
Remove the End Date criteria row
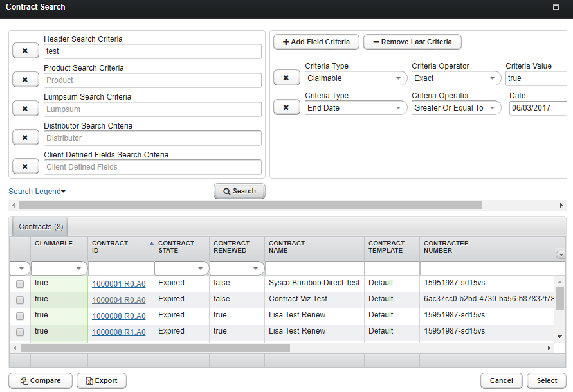(286, 108)
